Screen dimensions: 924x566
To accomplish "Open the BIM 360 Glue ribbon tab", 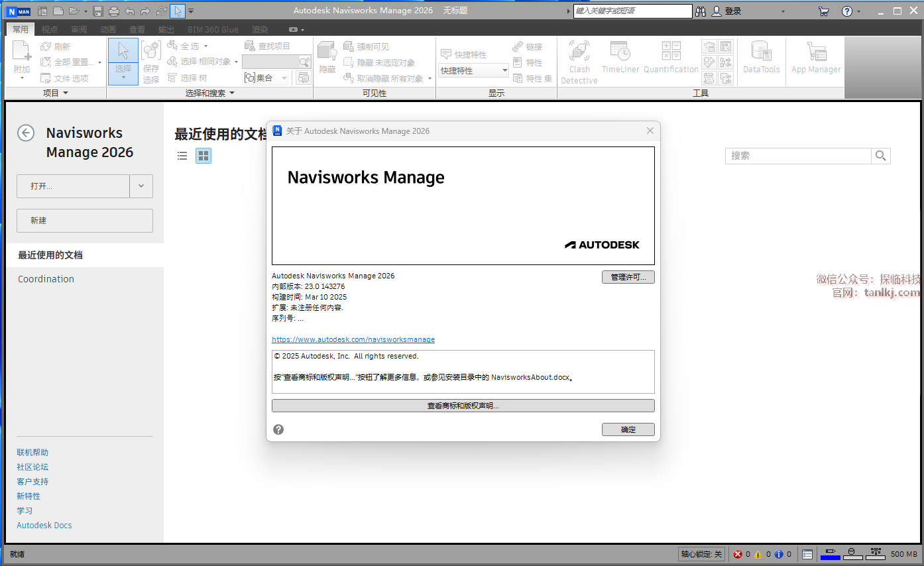I will tap(213, 29).
